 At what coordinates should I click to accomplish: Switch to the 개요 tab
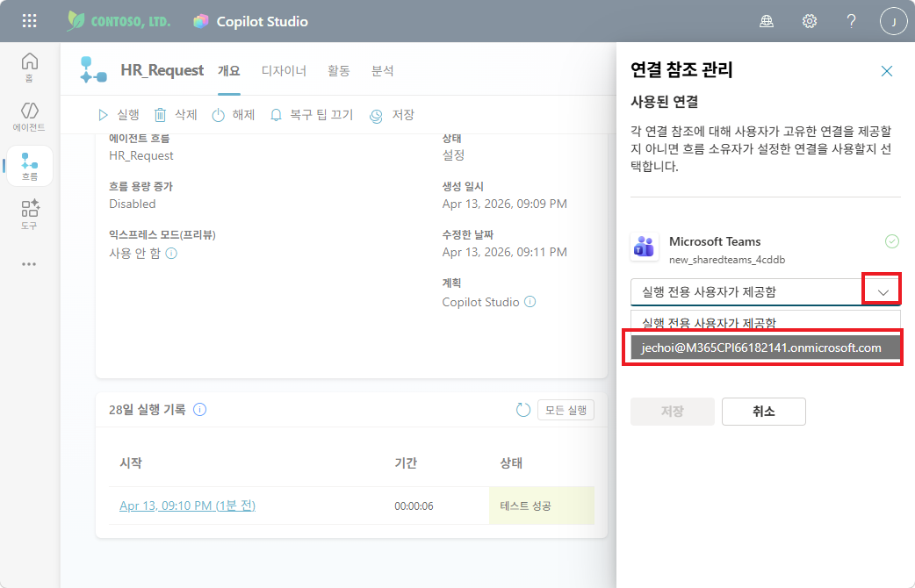point(228,70)
